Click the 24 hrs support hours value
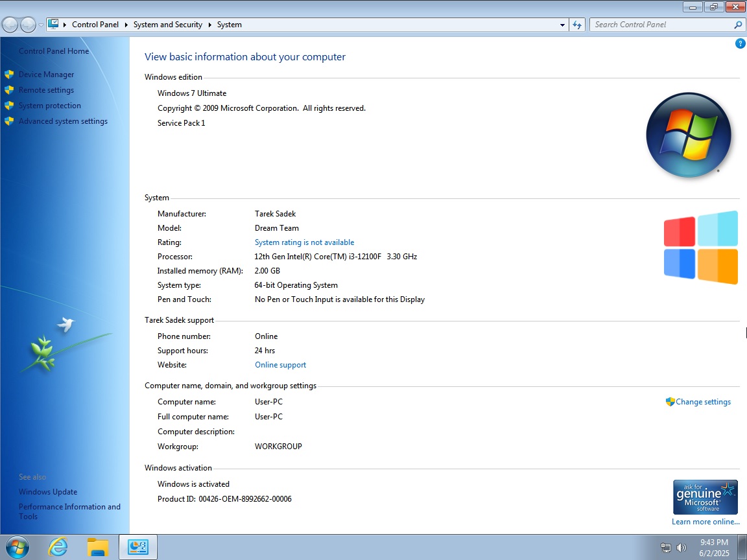 tap(265, 351)
